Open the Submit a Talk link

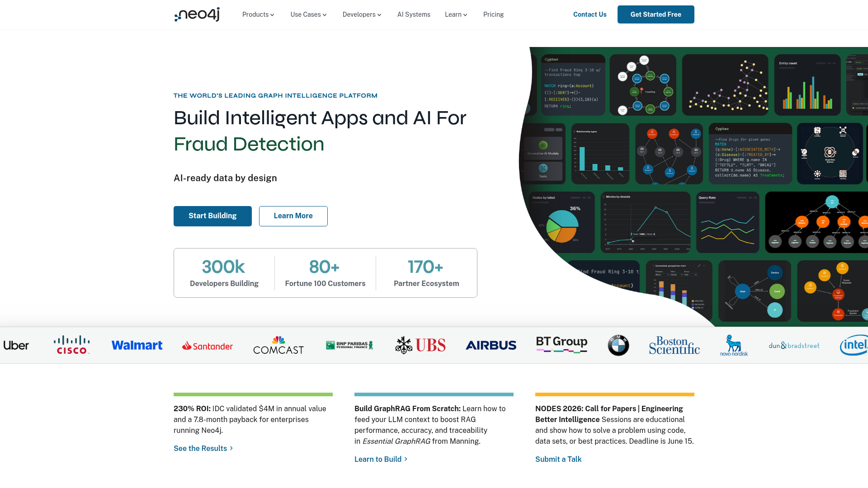click(558, 459)
